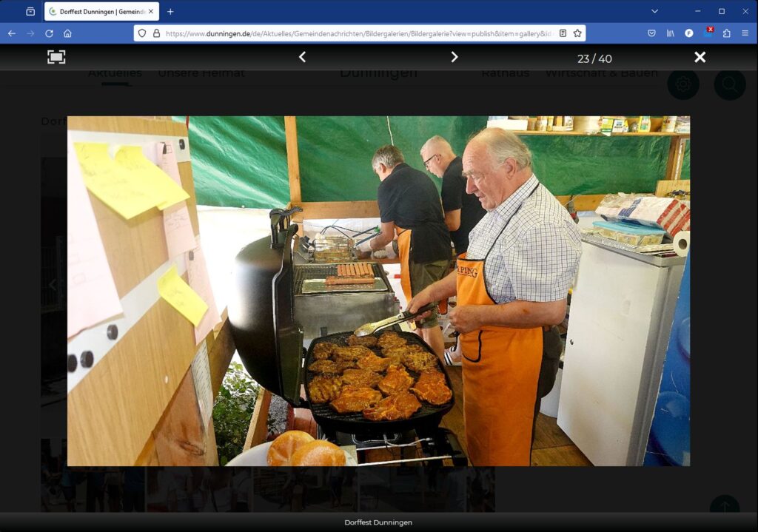Switch to the Dorffest Dunningen tab

coord(101,11)
